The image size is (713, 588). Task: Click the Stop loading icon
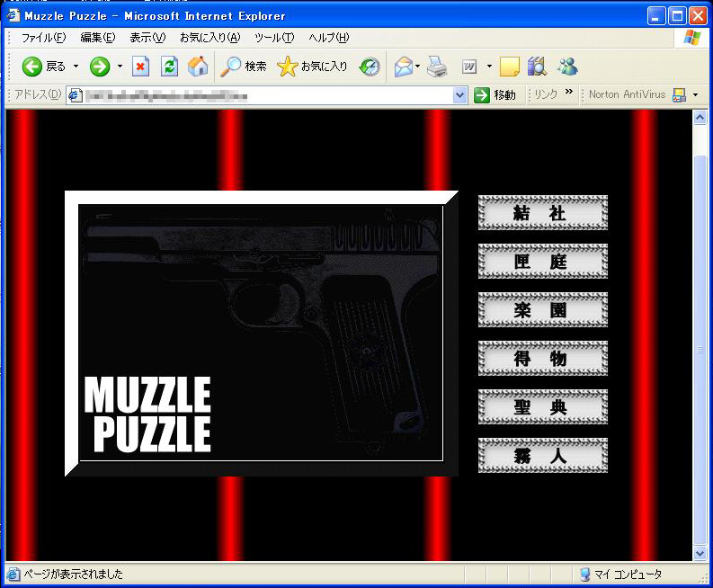[140, 67]
